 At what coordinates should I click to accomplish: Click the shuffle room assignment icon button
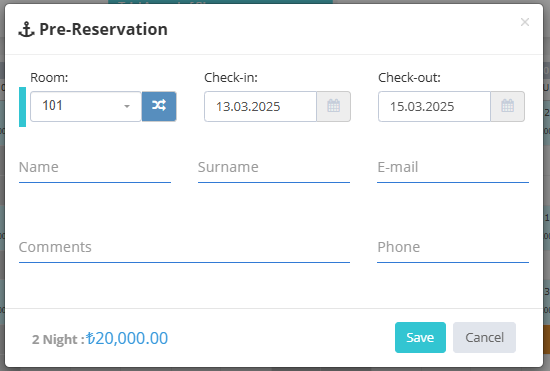tap(159, 107)
